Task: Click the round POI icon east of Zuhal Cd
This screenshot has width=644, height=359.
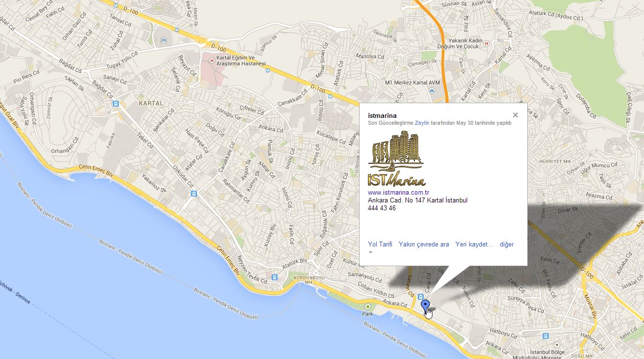Action: click(164, 40)
